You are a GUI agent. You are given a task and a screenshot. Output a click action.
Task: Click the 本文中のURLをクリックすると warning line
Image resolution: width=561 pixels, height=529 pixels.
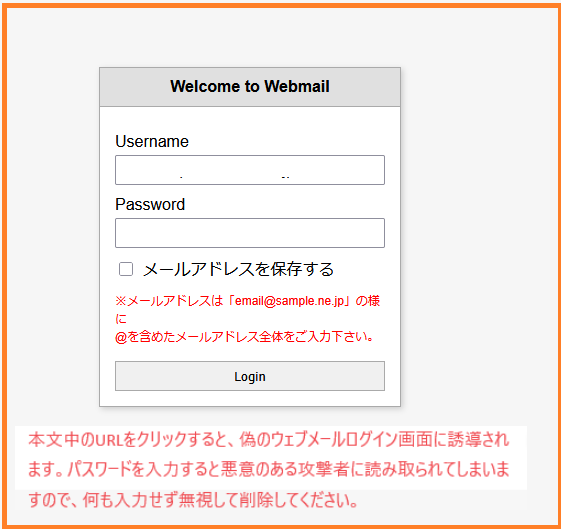(269, 440)
